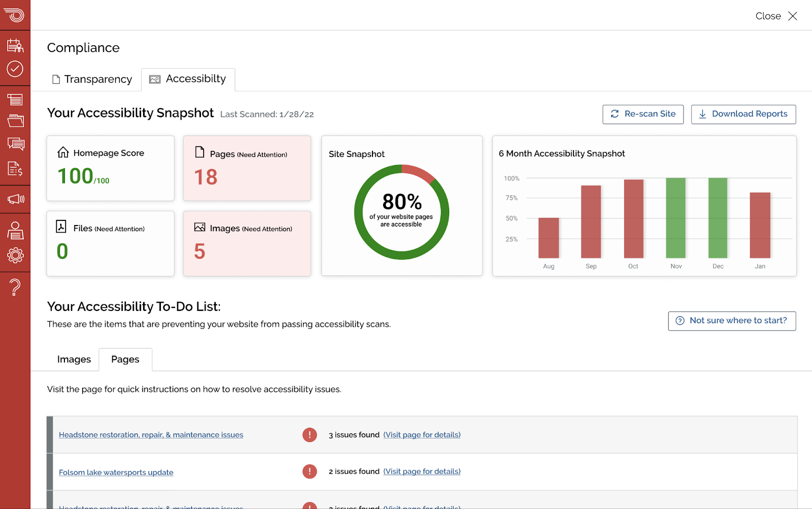Close the Compliance panel

point(776,16)
